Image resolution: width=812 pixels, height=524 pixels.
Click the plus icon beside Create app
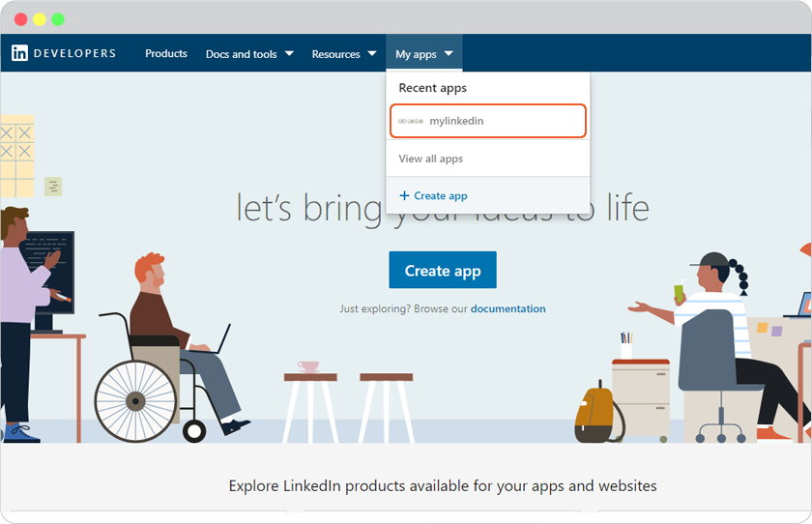coord(404,195)
